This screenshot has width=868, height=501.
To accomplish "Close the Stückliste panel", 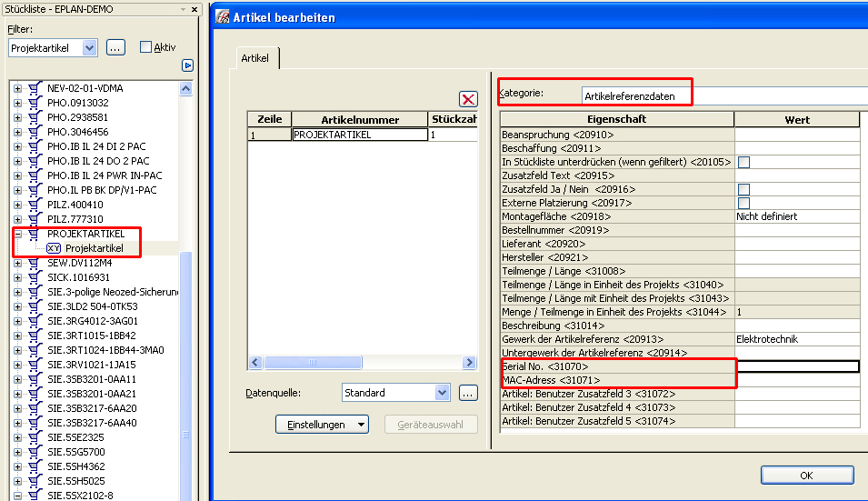I will [195, 9].
